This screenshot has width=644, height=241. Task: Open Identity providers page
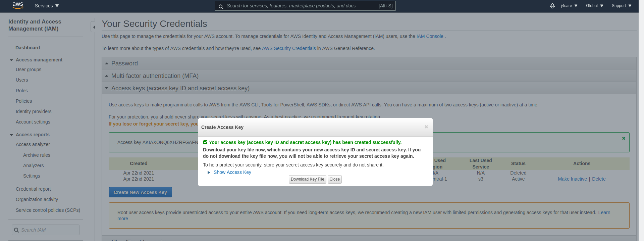pos(34,111)
